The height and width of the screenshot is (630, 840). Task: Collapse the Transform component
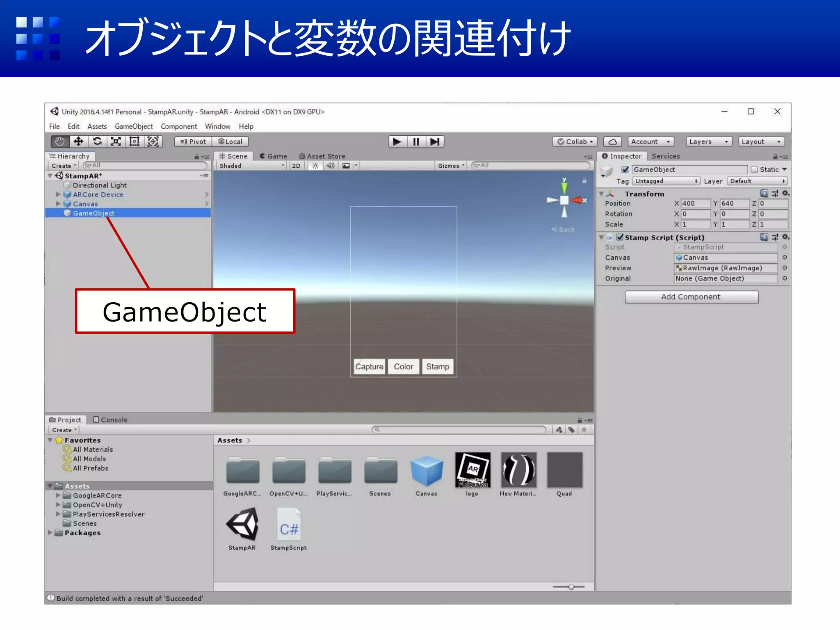pyautogui.click(x=601, y=194)
